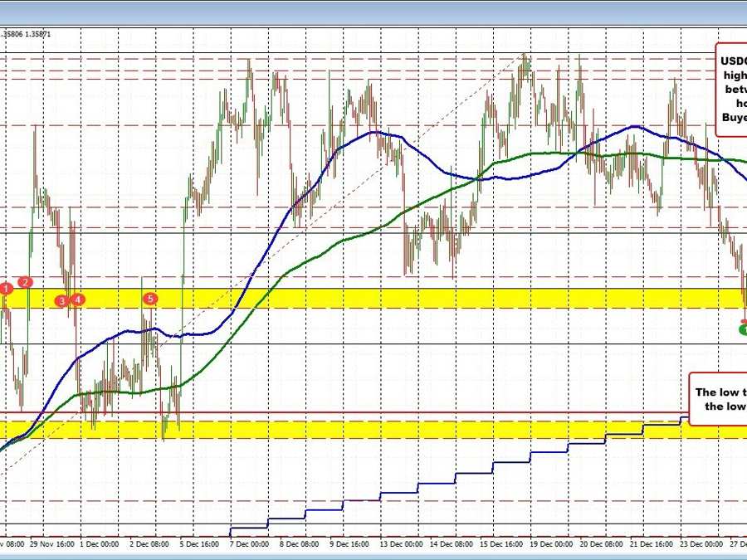Click the green circle marker at the right edge

coord(742,329)
